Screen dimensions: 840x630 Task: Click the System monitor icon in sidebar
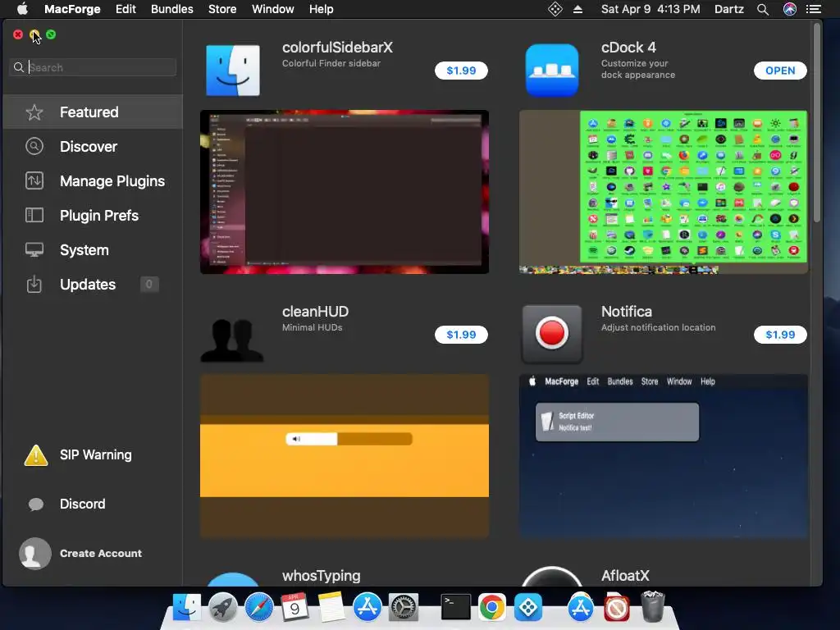pyautogui.click(x=34, y=249)
